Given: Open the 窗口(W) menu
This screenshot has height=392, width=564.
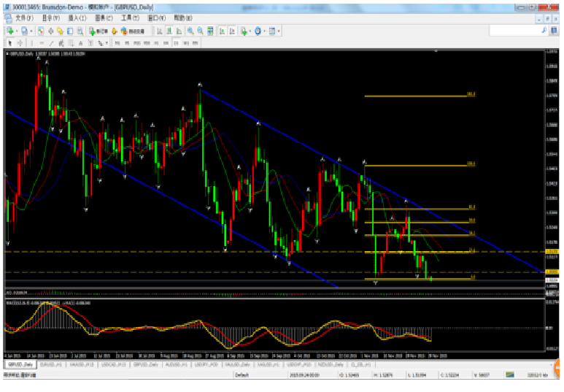Looking at the screenshot, I should [x=157, y=18].
